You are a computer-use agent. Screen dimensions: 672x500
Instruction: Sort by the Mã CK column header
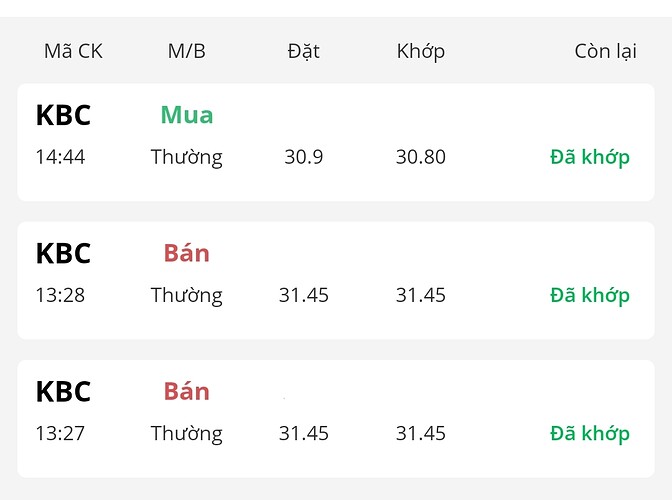[73, 51]
